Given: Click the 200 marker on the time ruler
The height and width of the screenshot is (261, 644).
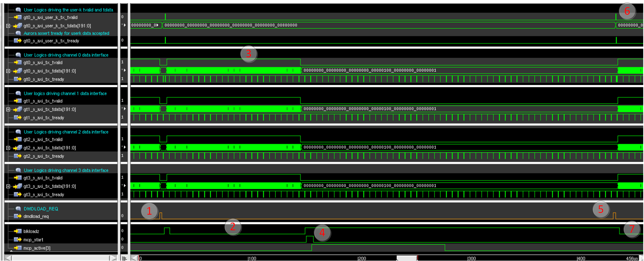Looking at the screenshot, I should (362, 259).
